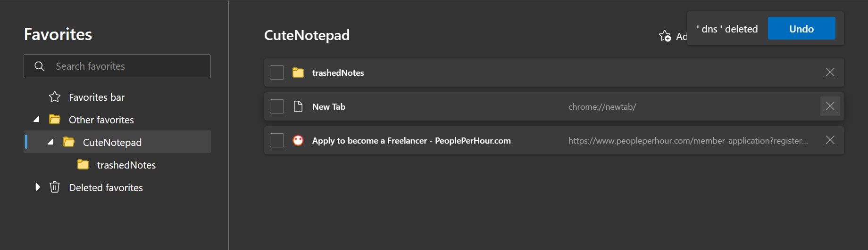
Task: Undo the 'dns' deletion
Action: [x=801, y=29]
